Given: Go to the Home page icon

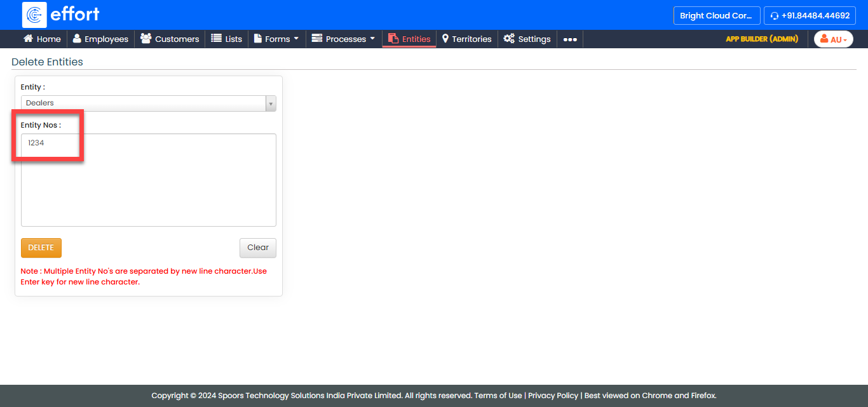Looking at the screenshot, I should click(28, 39).
